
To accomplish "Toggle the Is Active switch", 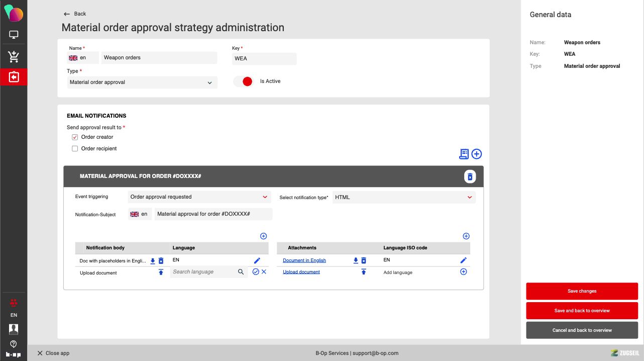I will (x=244, y=81).
